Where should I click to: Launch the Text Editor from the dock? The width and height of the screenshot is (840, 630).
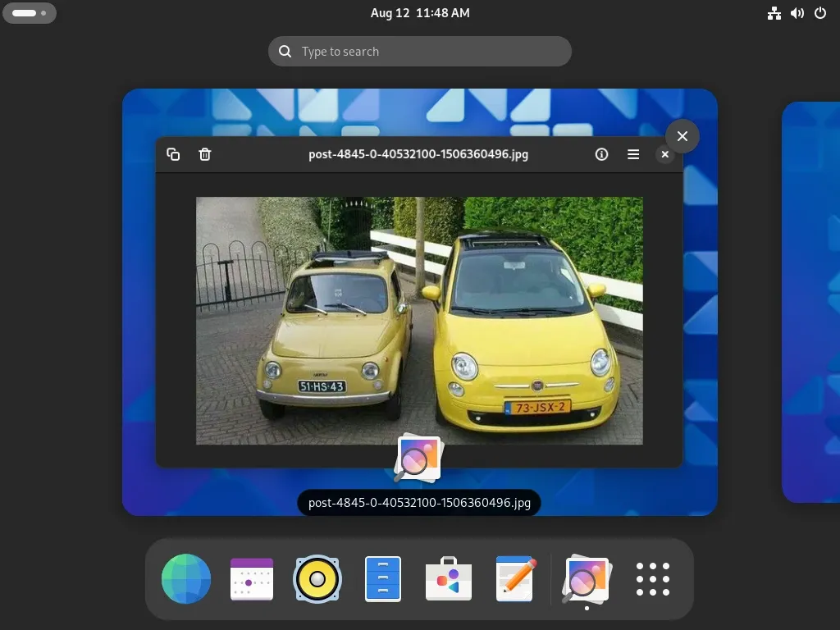coord(514,579)
